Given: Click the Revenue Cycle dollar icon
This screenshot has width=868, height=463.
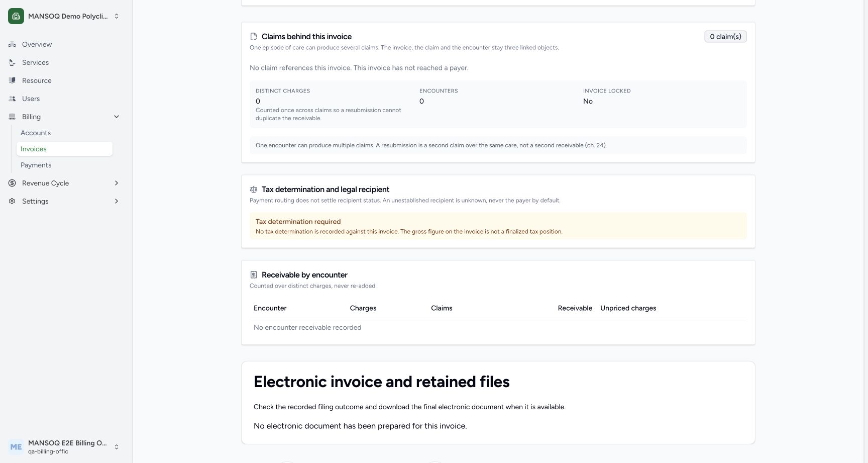Looking at the screenshot, I should pos(12,183).
